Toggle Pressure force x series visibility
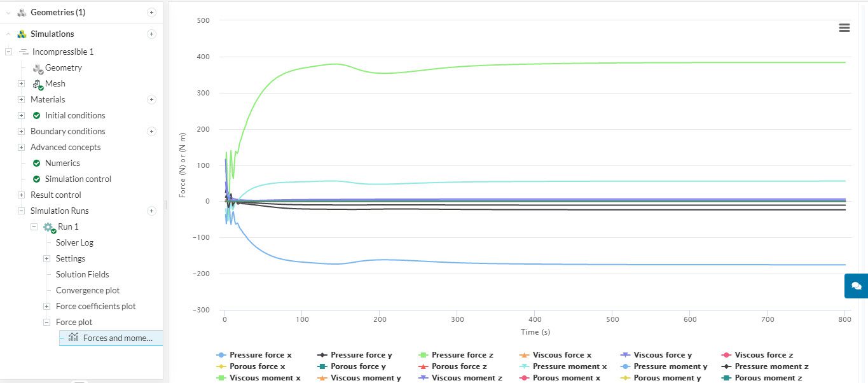Image resolution: width=868 pixels, height=383 pixels. pyautogui.click(x=260, y=355)
